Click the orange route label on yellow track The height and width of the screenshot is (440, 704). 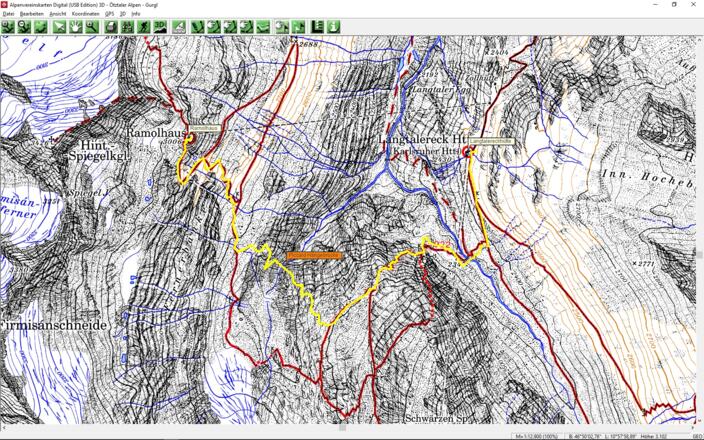point(314,255)
